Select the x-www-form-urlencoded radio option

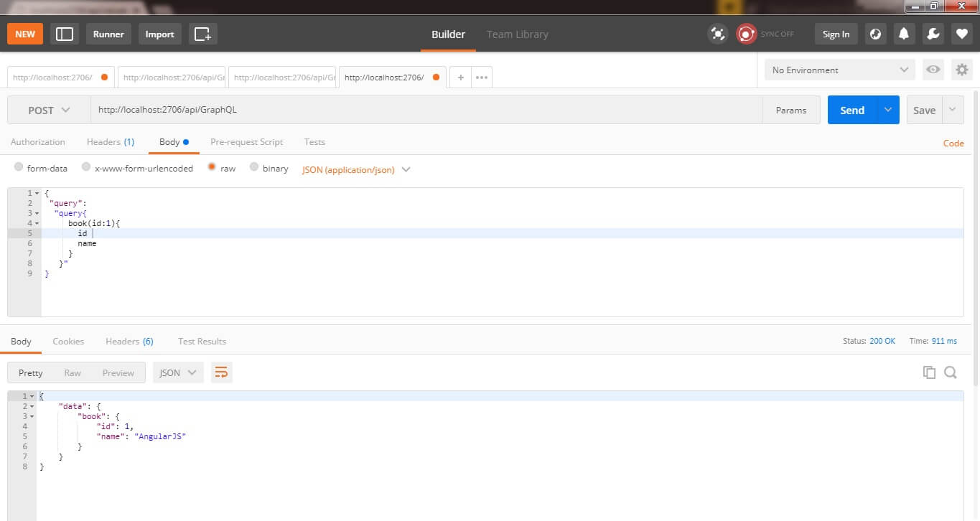tap(86, 167)
